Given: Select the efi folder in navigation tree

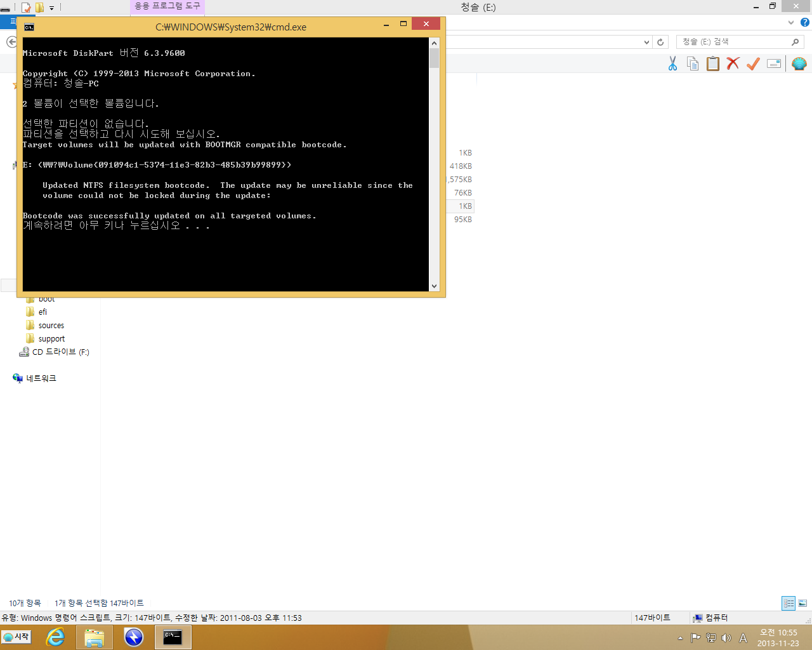Looking at the screenshot, I should click(x=43, y=312).
